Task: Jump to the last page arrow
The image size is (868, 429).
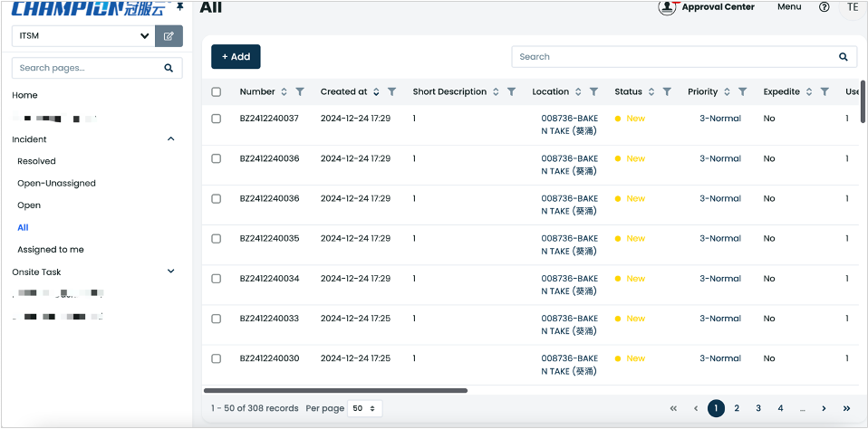Action: tap(846, 408)
